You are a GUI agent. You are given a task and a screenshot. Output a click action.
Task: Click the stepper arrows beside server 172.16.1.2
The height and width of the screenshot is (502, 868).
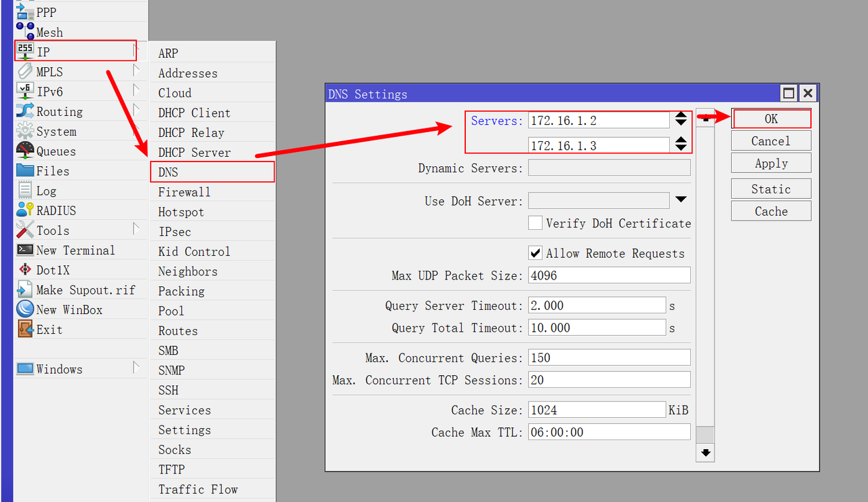[x=682, y=120]
